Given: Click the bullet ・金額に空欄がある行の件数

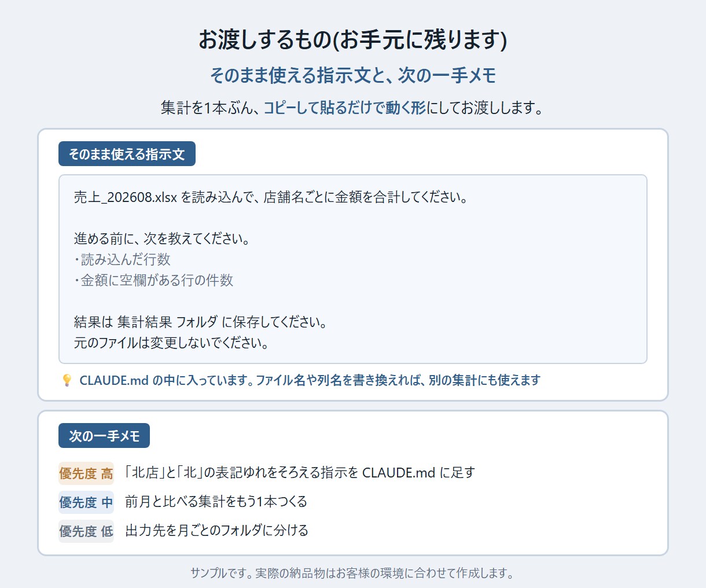Looking at the screenshot, I should (x=153, y=280).
